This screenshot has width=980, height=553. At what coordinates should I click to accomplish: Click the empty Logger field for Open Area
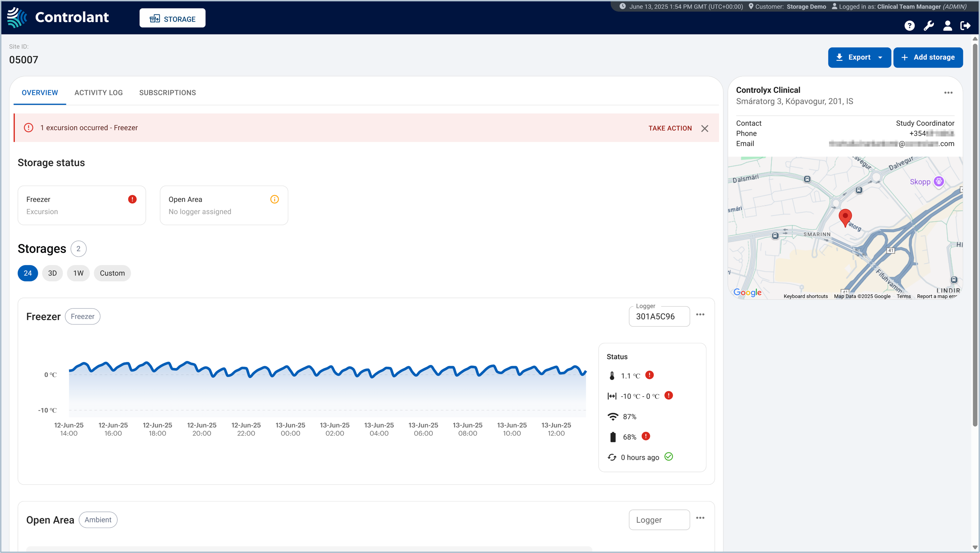coord(659,520)
